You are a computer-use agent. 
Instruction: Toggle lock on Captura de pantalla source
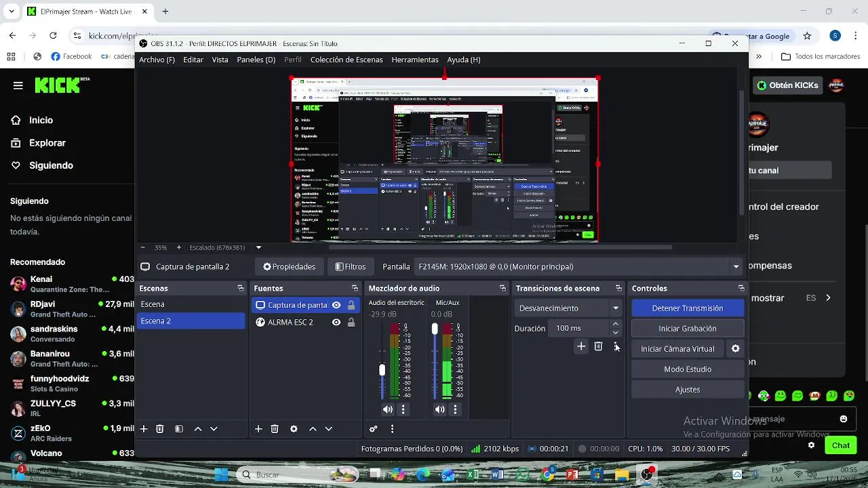point(351,306)
